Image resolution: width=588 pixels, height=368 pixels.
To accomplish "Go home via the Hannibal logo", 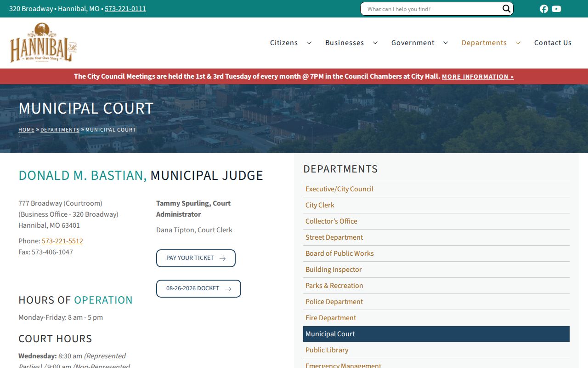I will [44, 43].
